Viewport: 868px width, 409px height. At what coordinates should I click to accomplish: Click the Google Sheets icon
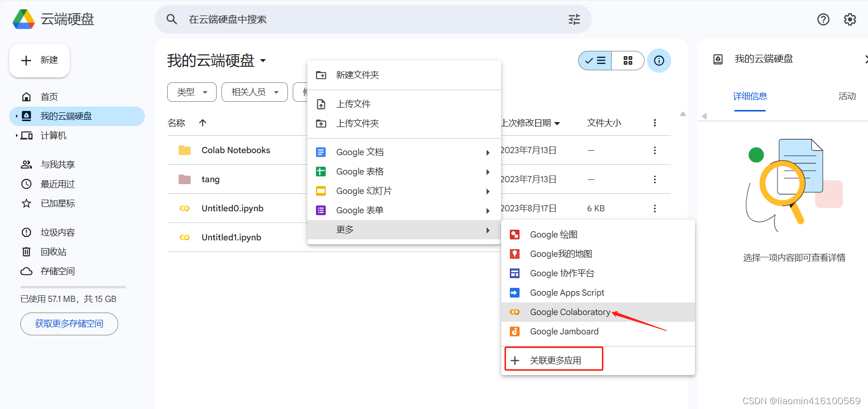tap(321, 172)
